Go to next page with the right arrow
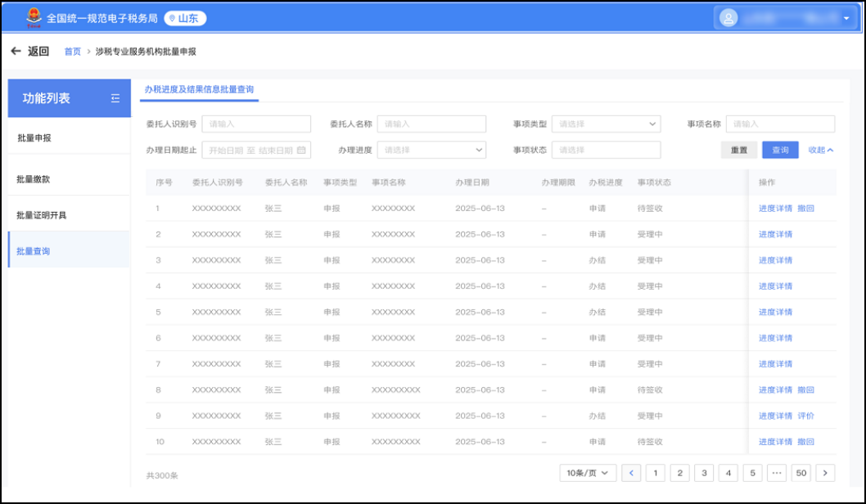Image resolution: width=866 pixels, height=504 pixels. click(826, 473)
